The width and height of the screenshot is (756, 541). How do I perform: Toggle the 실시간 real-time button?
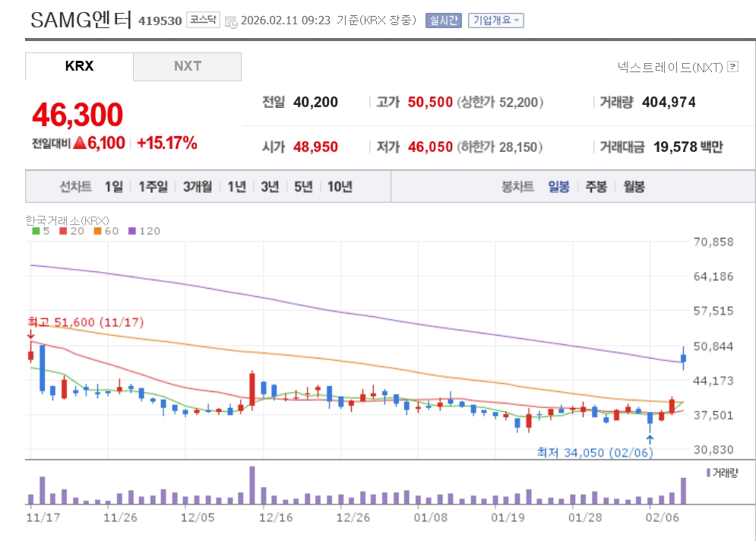[x=444, y=21]
